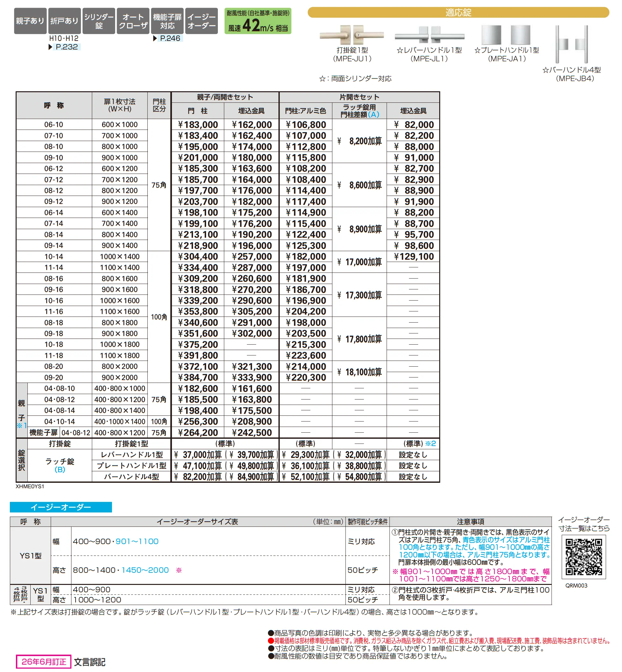Select price ¥183,000 for 06-10 門柱
This screenshot has height=672, width=622.
[198, 124]
